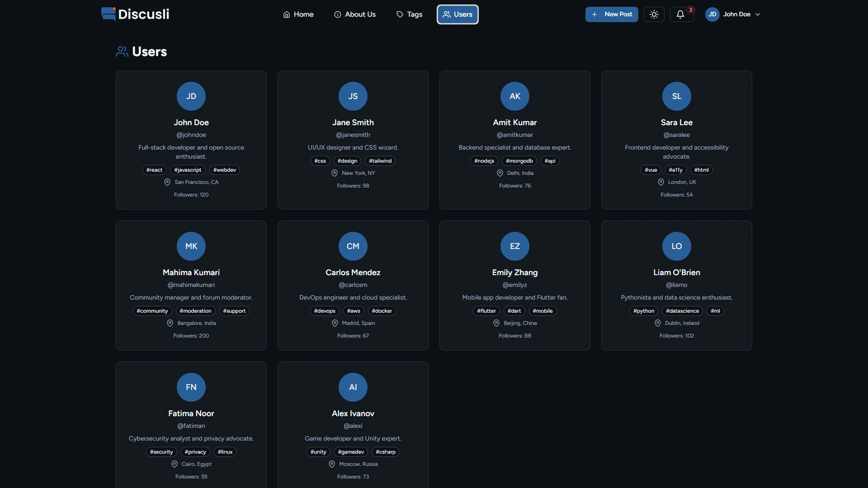Create a New Post

(x=612, y=14)
